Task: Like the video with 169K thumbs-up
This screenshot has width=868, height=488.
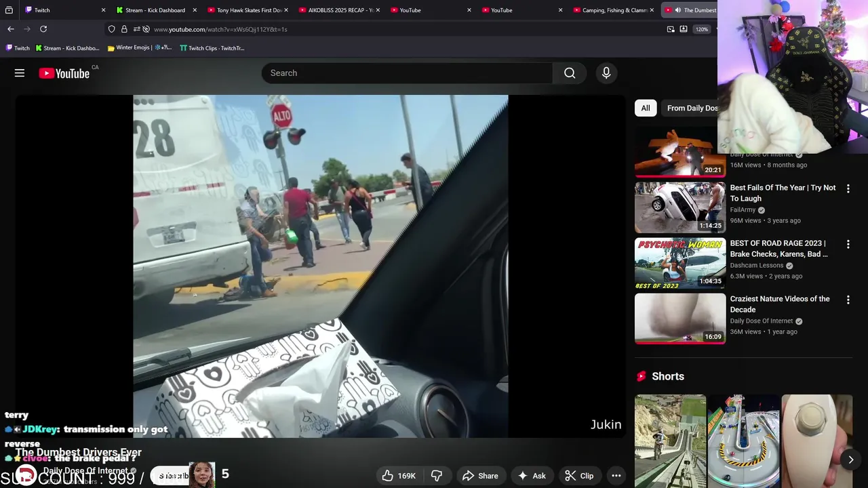Action: pyautogui.click(x=399, y=476)
